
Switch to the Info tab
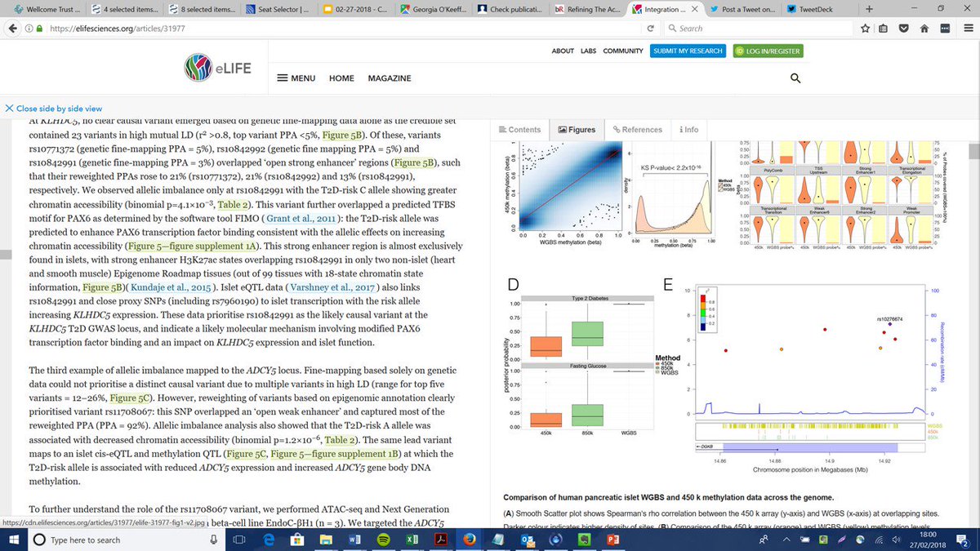(688, 129)
